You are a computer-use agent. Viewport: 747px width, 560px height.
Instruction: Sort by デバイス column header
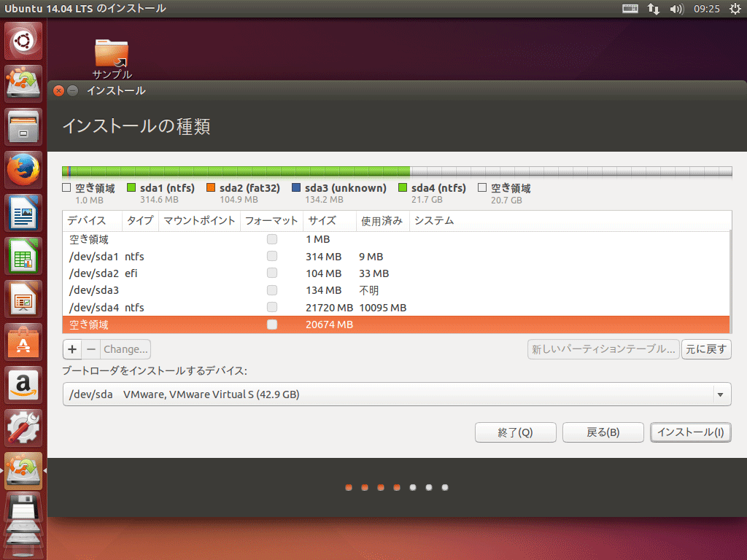tap(93, 221)
